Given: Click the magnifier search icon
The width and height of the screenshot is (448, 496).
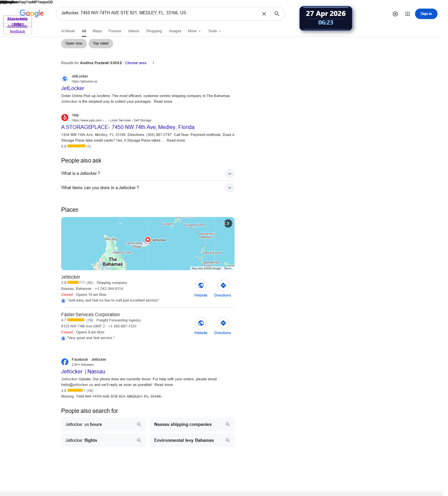Looking at the screenshot, I should (x=277, y=14).
